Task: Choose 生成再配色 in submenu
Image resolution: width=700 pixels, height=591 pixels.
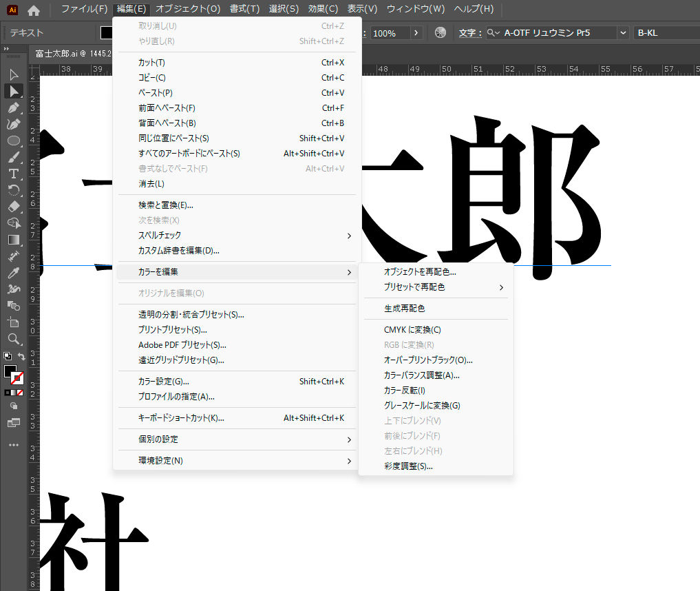Action: point(436,309)
